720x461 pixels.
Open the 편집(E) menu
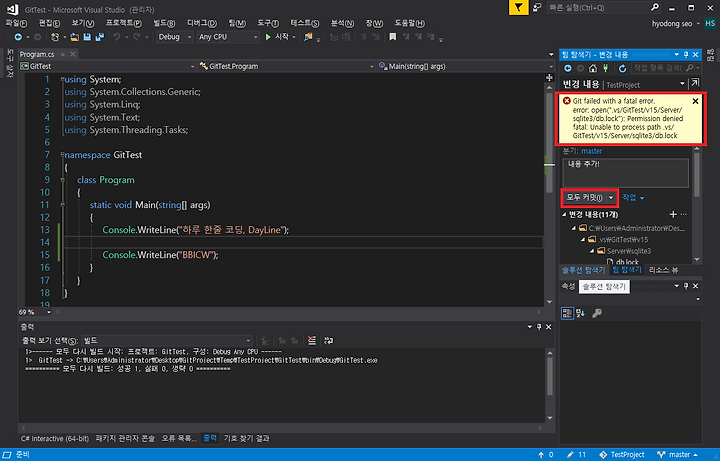[x=49, y=23]
